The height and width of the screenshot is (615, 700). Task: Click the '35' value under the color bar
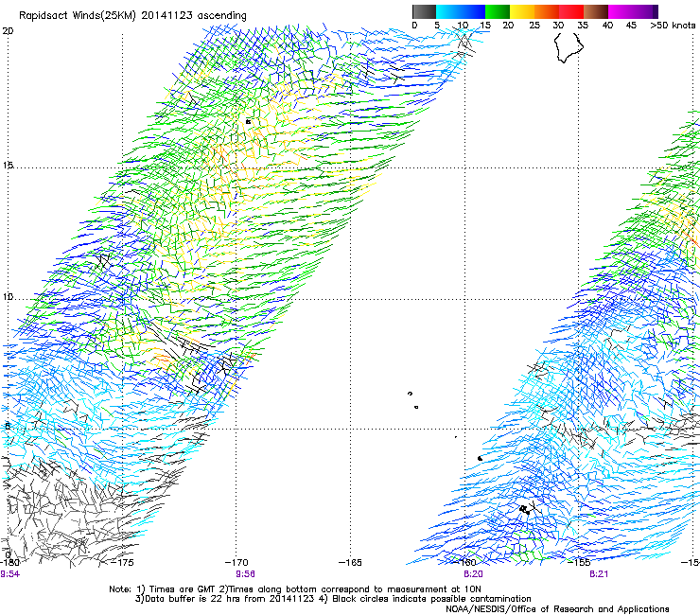point(583,26)
